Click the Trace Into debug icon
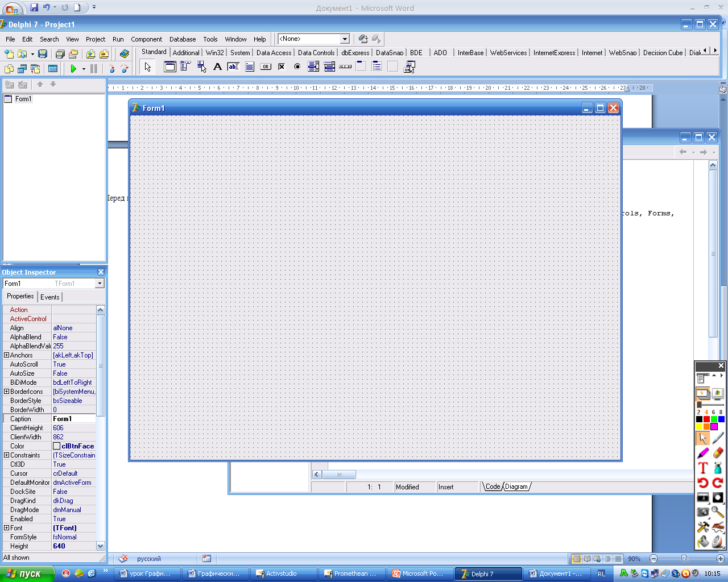Image resolution: width=728 pixels, height=582 pixels. point(112,69)
